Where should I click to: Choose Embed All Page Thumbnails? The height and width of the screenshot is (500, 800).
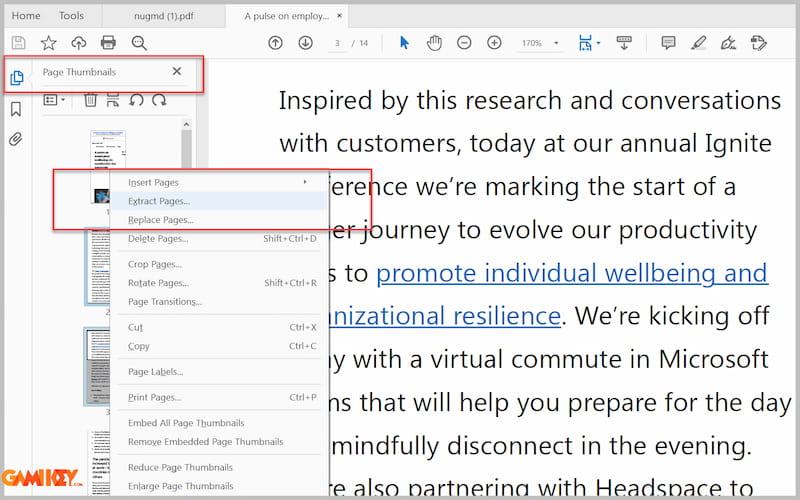[219, 423]
